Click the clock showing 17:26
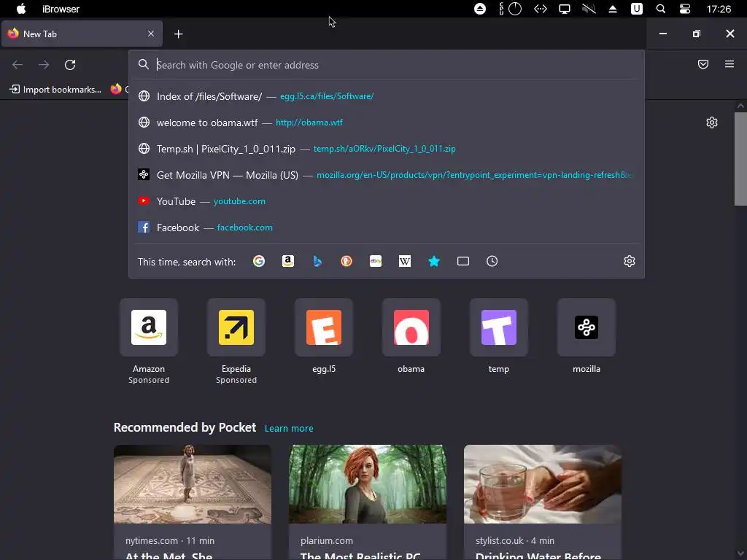Image resolution: width=747 pixels, height=560 pixels. click(719, 9)
